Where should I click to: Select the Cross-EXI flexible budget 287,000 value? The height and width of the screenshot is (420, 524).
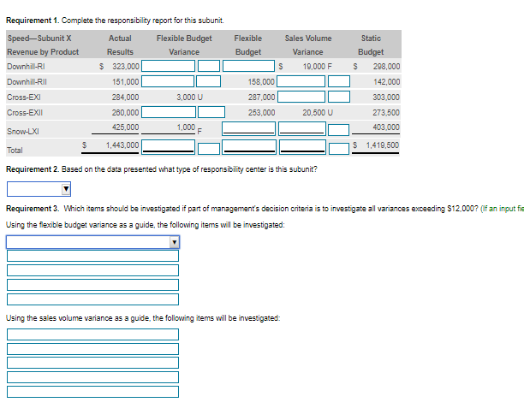tap(261, 98)
